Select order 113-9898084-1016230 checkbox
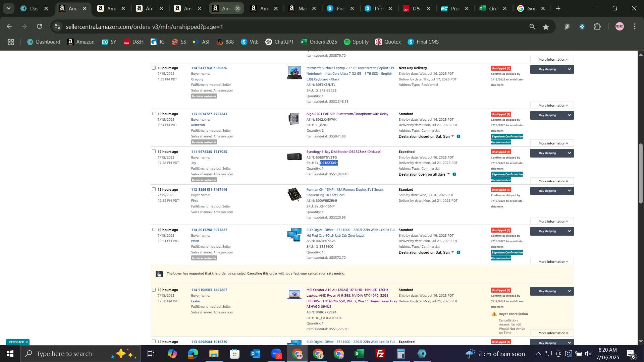Image resolution: width=644 pixels, height=362 pixels. pyautogui.click(x=154, y=342)
